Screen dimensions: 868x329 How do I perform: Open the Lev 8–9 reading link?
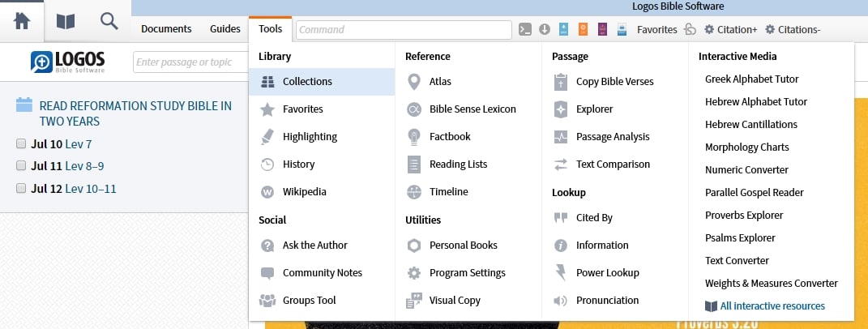[x=84, y=166]
